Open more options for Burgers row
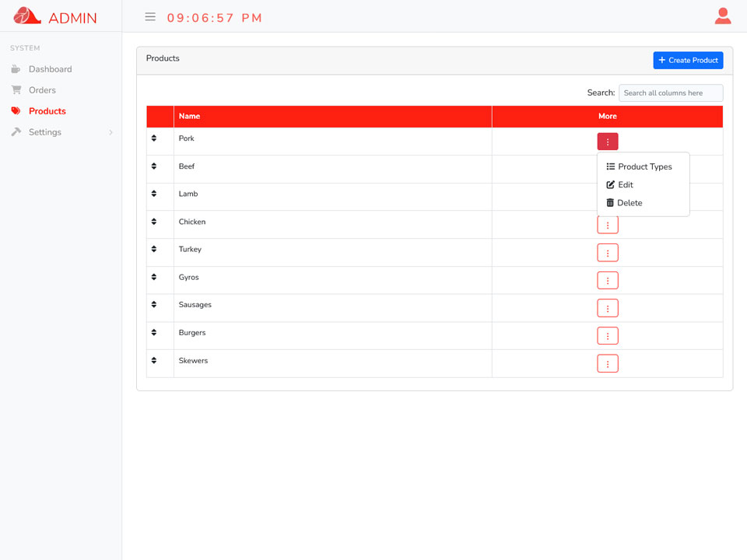This screenshot has width=747, height=560. tap(608, 336)
